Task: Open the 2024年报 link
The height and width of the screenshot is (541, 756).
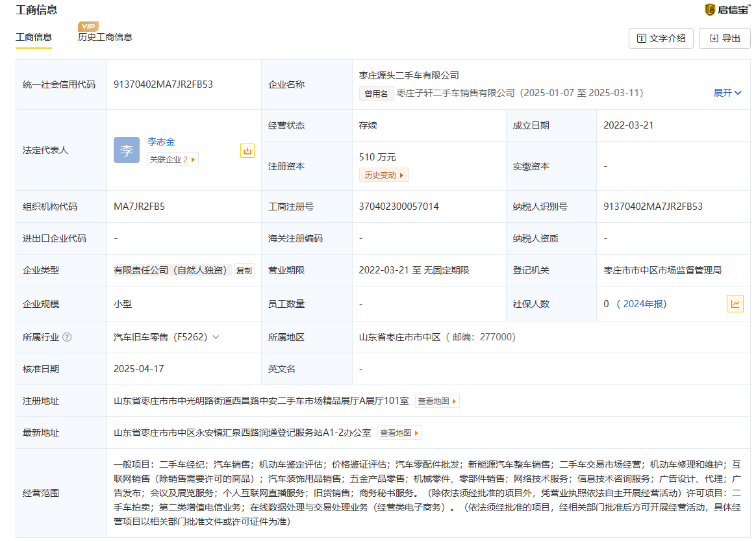Action: point(644,304)
